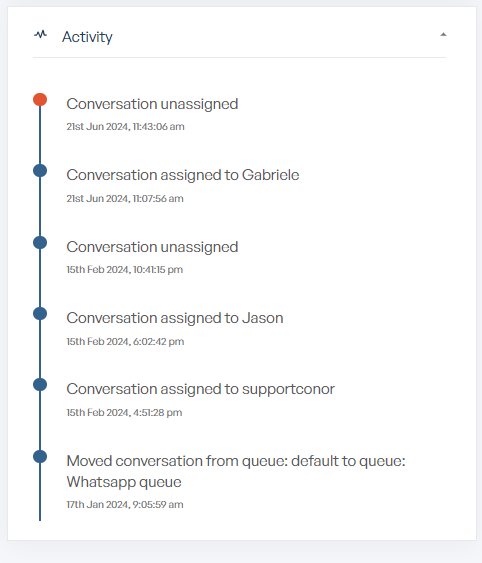Select timestamp 15th Feb 2024, 10:41:15 pm
Screen dimensions: 482x563
coord(125,270)
